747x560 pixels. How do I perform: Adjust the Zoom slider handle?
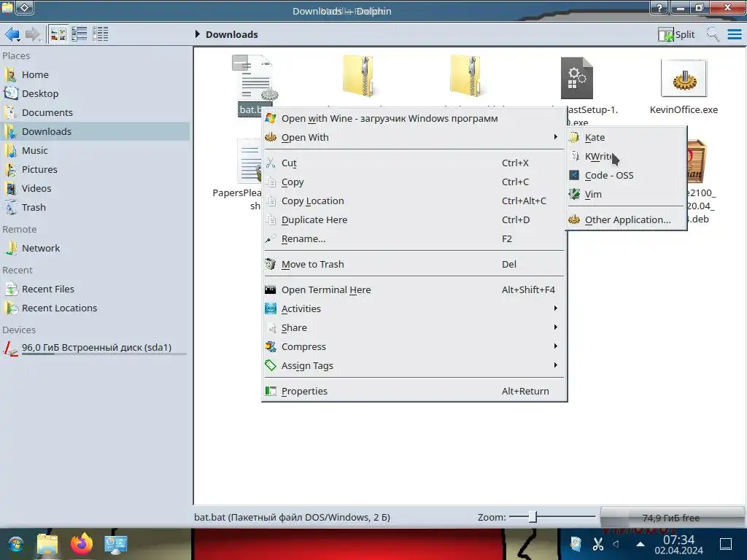coord(533,517)
